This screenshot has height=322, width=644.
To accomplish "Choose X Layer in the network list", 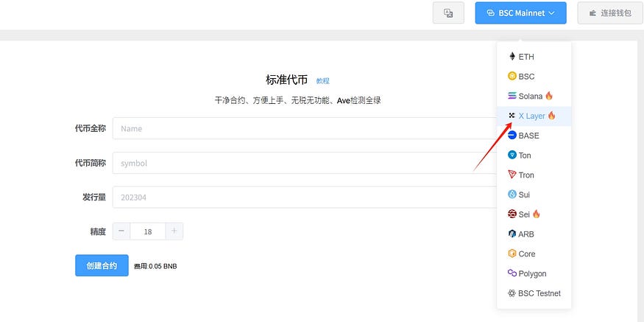I will click(x=534, y=116).
